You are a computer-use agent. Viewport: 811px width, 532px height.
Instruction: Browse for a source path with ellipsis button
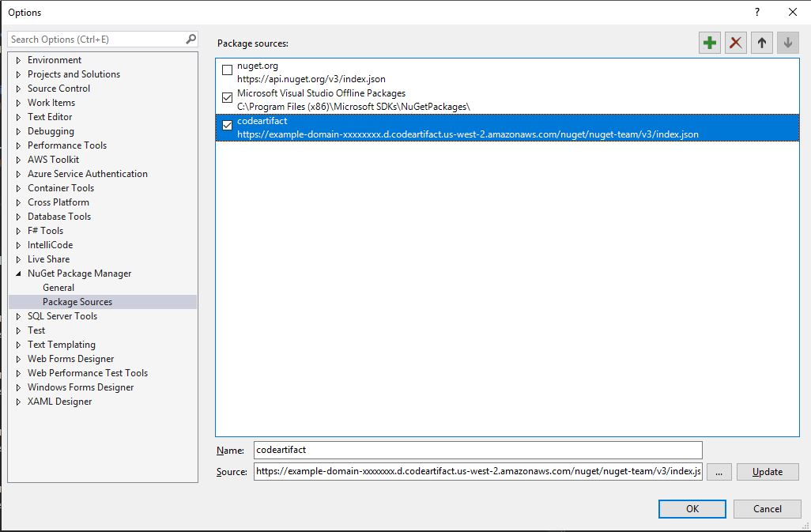pos(719,471)
